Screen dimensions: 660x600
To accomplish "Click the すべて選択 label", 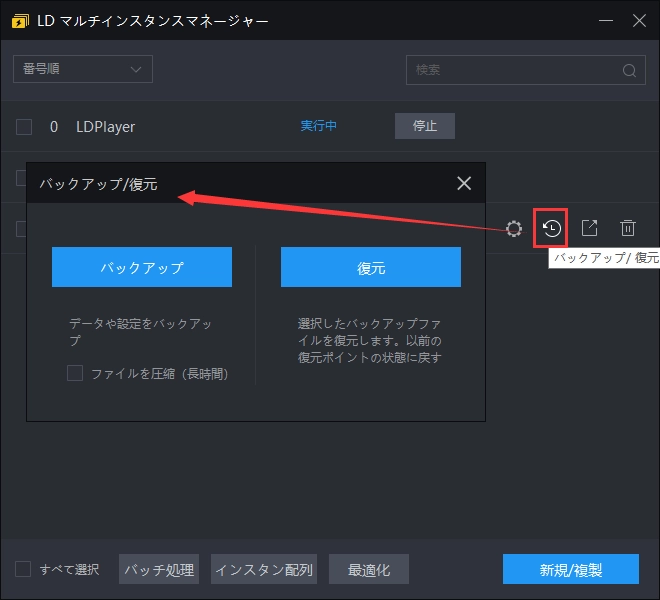I will (69, 570).
